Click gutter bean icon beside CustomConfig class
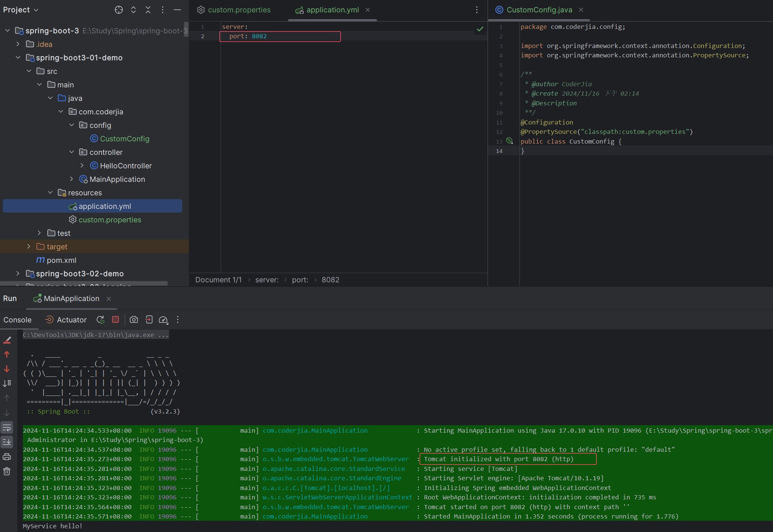This screenshot has width=773, height=532. tap(509, 141)
